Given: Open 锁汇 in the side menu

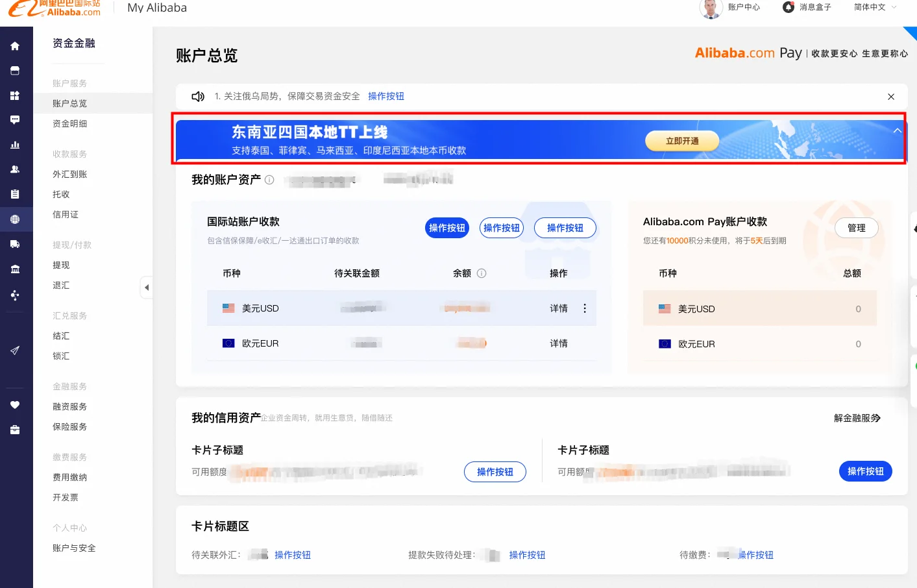Looking at the screenshot, I should pyautogui.click(x=61, y=356).
